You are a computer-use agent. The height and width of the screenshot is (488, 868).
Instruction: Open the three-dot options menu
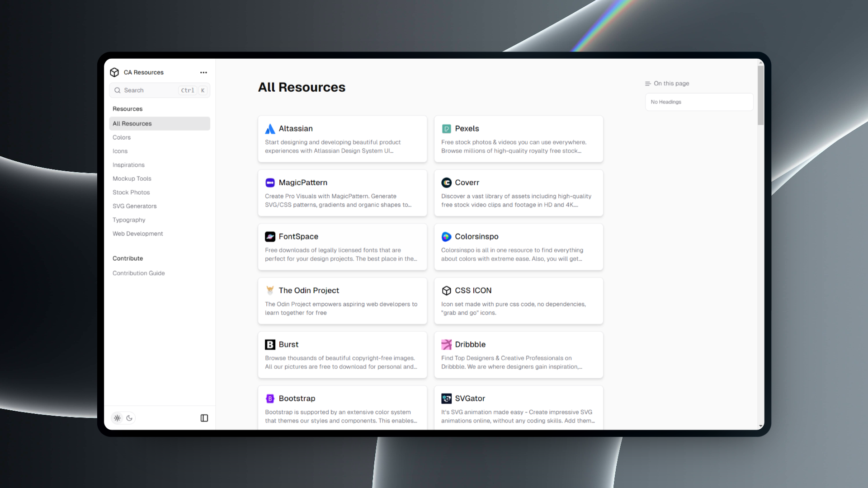pyautogui.click(x=203, y=72)
